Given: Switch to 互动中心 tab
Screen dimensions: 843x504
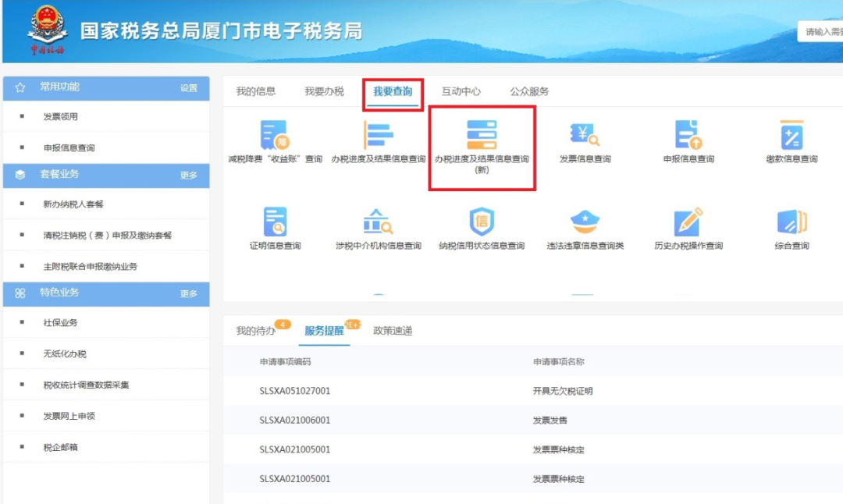Looking at the screenshot, I should point(461,91).
